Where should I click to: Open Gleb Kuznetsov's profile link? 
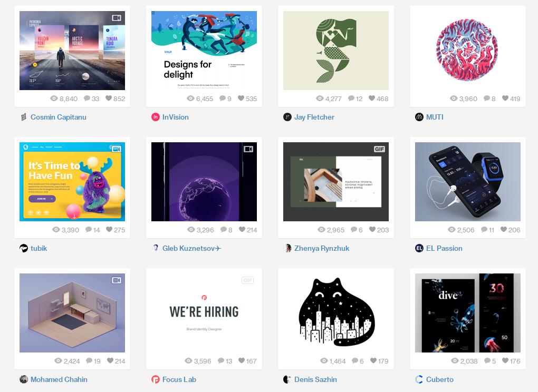pos(192,249)
